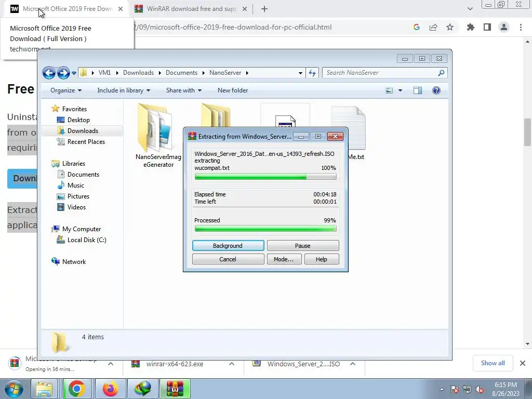This screenshot has width=532, height=399.
Task: Open Windows Explorer from the taskbar
Action: tap(44, 389)
